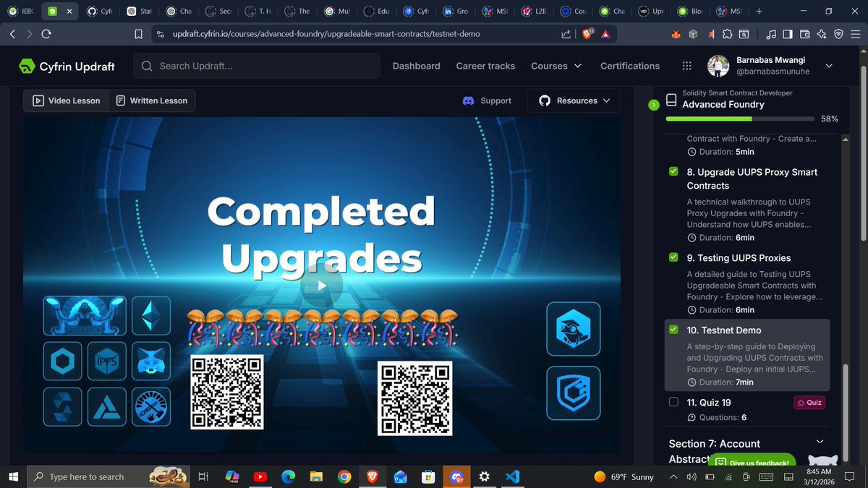Open Leo AI sparkle icon in toolbar
Screen dimensions: 868x488
[821, 34]
